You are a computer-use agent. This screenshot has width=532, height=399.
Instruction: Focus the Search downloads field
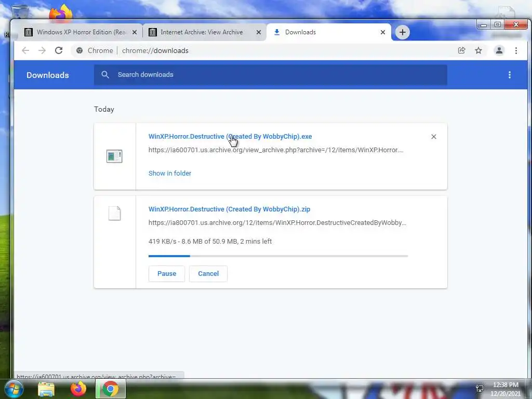tap(270, 75)
